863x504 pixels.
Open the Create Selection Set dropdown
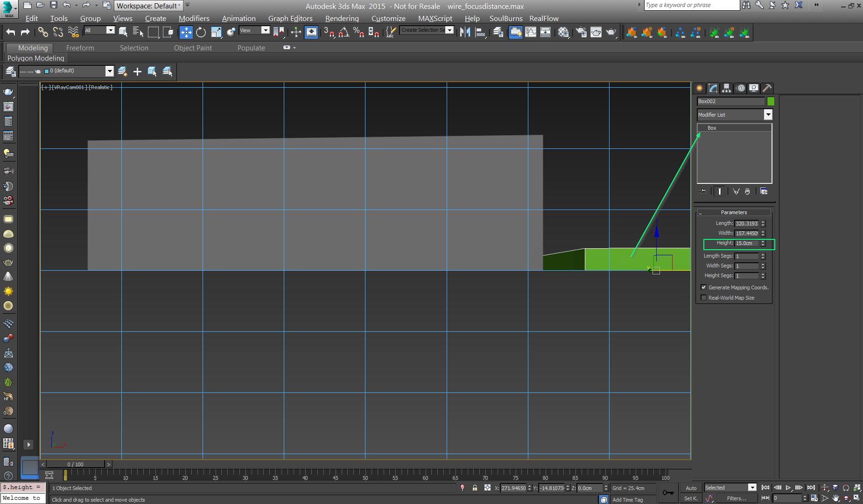point(427,30)
